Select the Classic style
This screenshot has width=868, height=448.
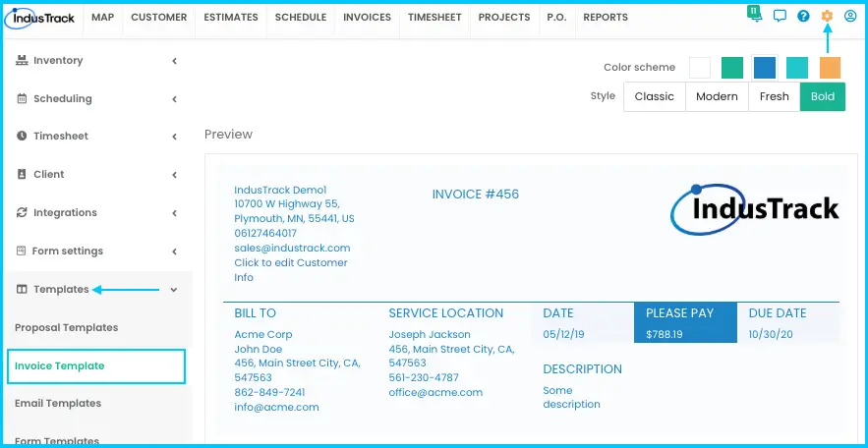tap(655, 97)
